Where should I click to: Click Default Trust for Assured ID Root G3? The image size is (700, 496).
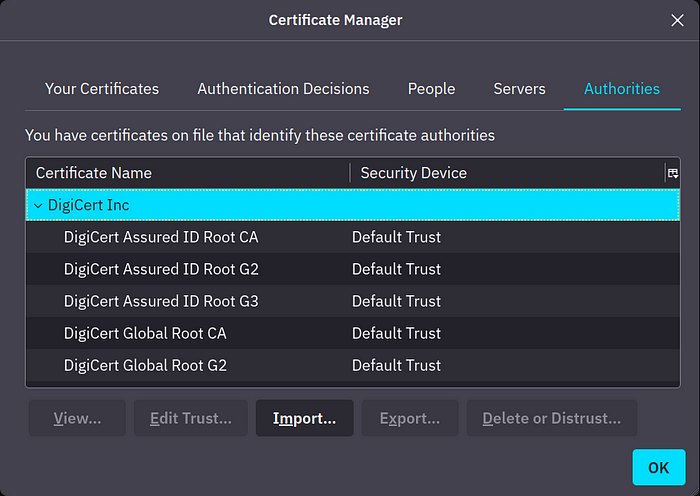[396, 301]
